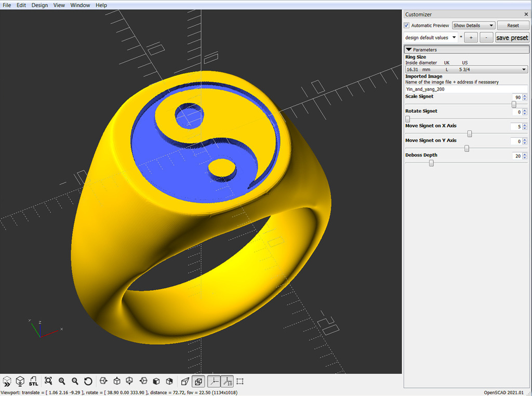Screen dimensions: 532x396
Task: Click the save preset button
Action: pyautogui.click(x=512, y=37)
